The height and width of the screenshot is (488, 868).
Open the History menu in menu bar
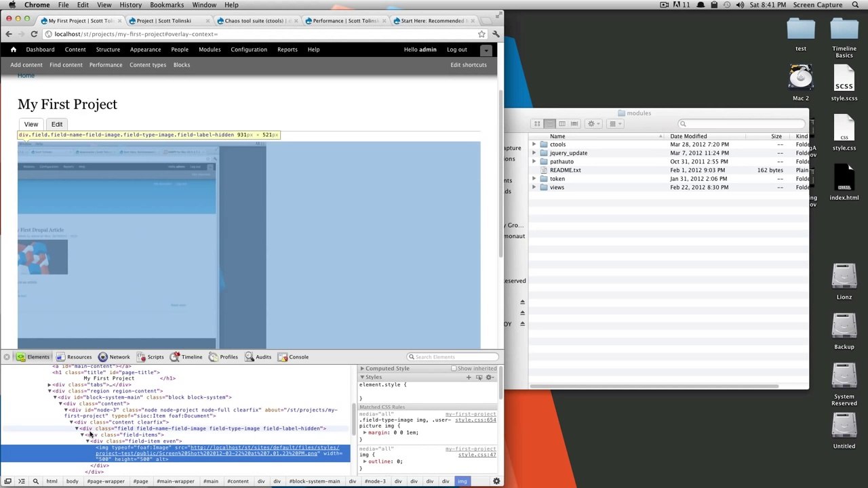point(130,5)
